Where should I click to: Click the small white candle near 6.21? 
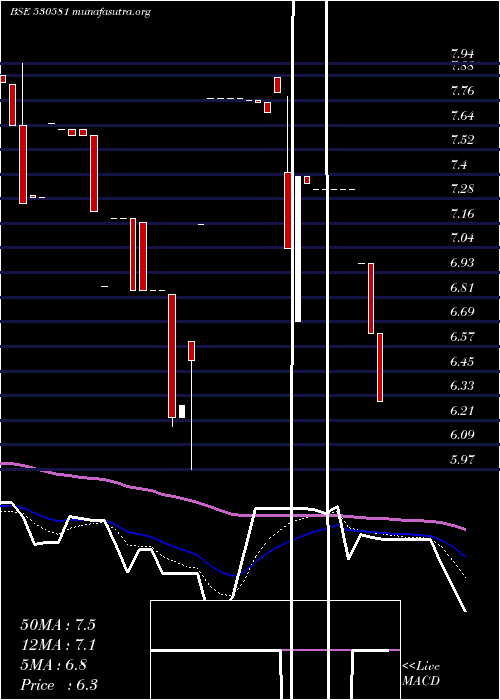coord(182,411)
